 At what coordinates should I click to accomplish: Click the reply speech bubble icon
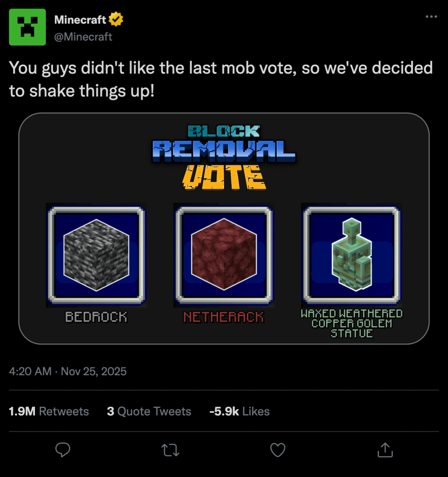click(x=63, y=450)
